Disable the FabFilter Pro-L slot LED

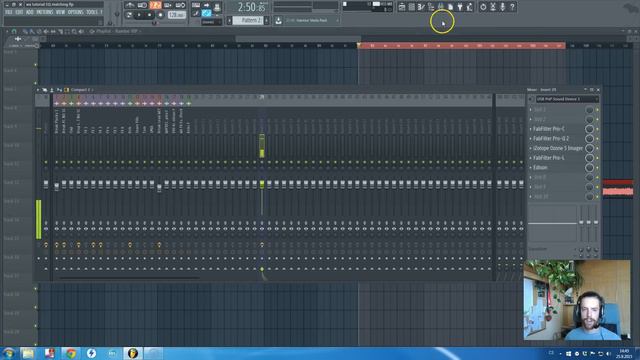click(597, 158)
